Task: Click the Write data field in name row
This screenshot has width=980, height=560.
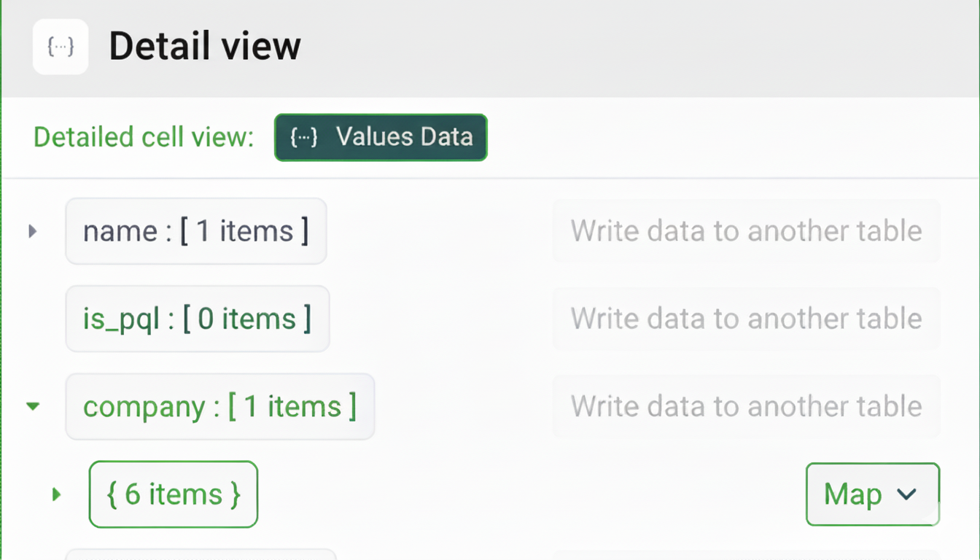Action: [x=746, y=231]
